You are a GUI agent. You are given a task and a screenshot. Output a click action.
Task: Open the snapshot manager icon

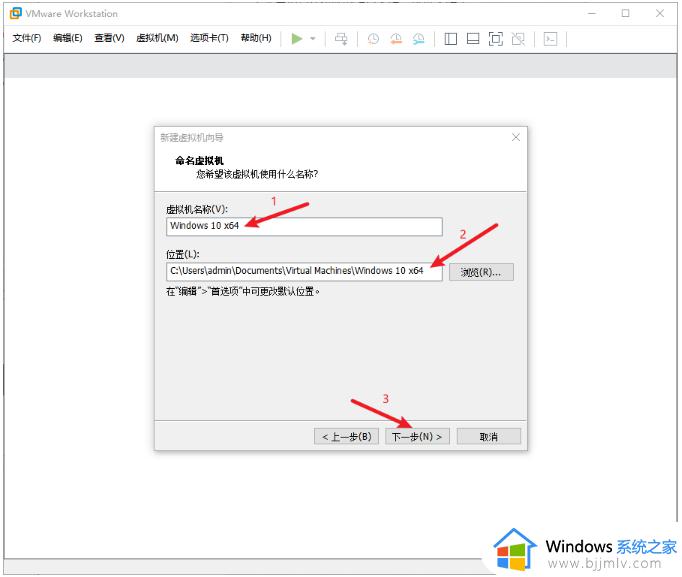coord(418,39)
